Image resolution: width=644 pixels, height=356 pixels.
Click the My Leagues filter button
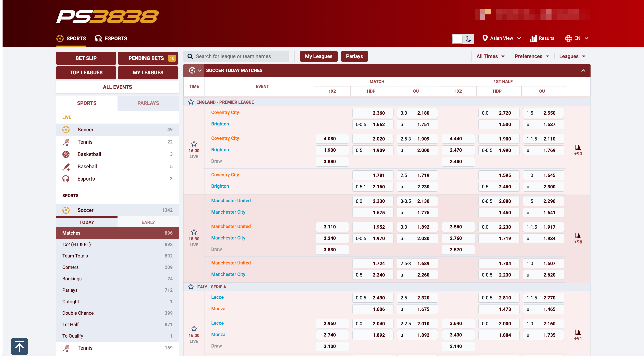point(319,56)
